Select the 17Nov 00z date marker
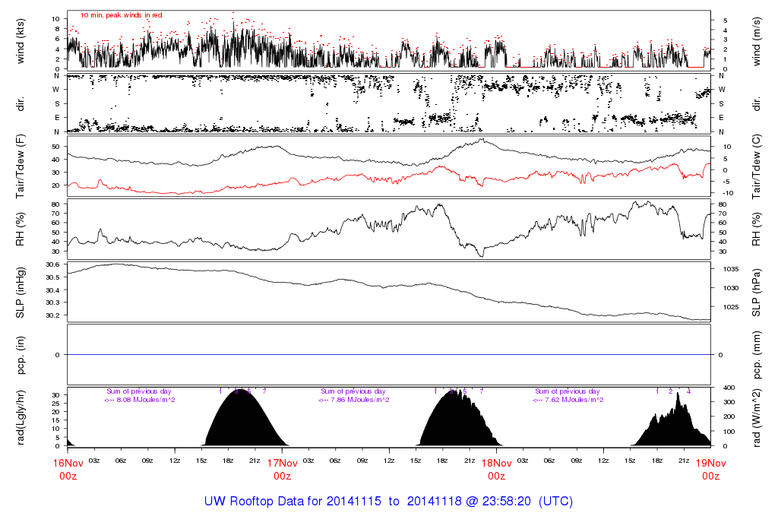The width and height of the screenshot is (778, 532). tap(282, 469)
